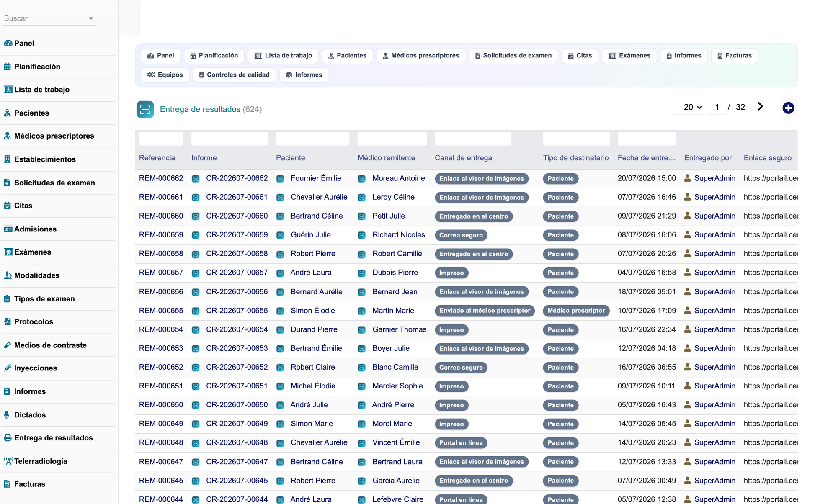
Task: Open Pacientes in the sidebar
Action: click(31, 113)
